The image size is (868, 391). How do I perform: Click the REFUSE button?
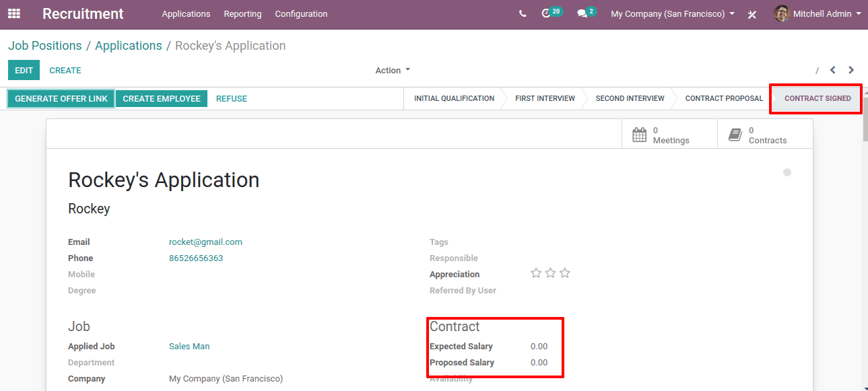point(232,98)
